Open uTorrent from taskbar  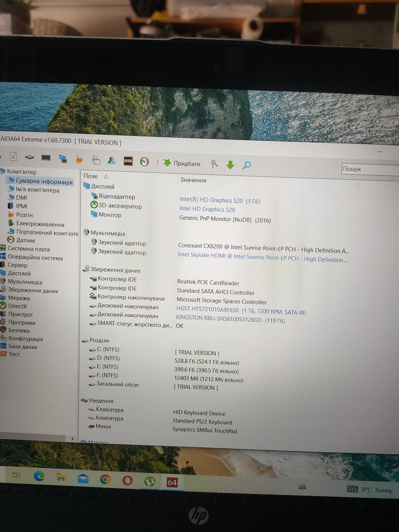[150, 481]
